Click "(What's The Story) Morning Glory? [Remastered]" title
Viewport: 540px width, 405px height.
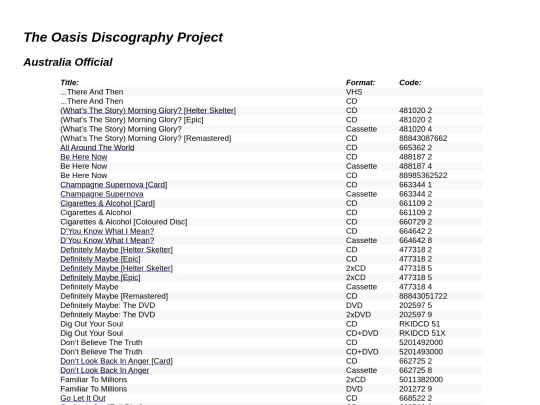(x=146, y=138)
